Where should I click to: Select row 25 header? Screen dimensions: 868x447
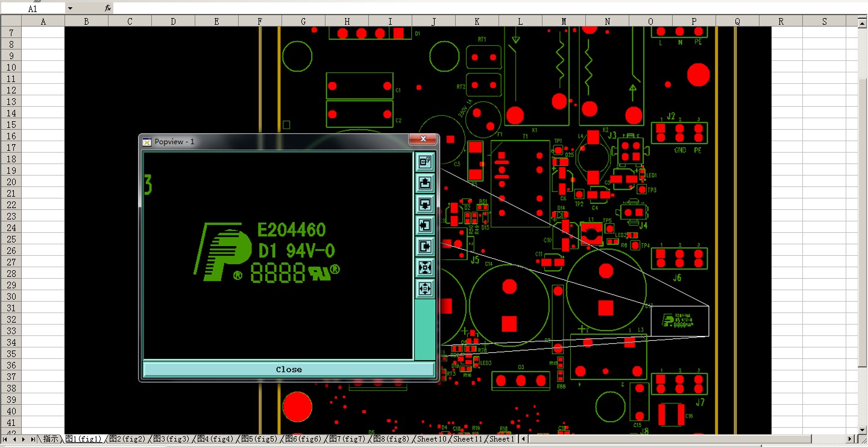click(11, 239)
